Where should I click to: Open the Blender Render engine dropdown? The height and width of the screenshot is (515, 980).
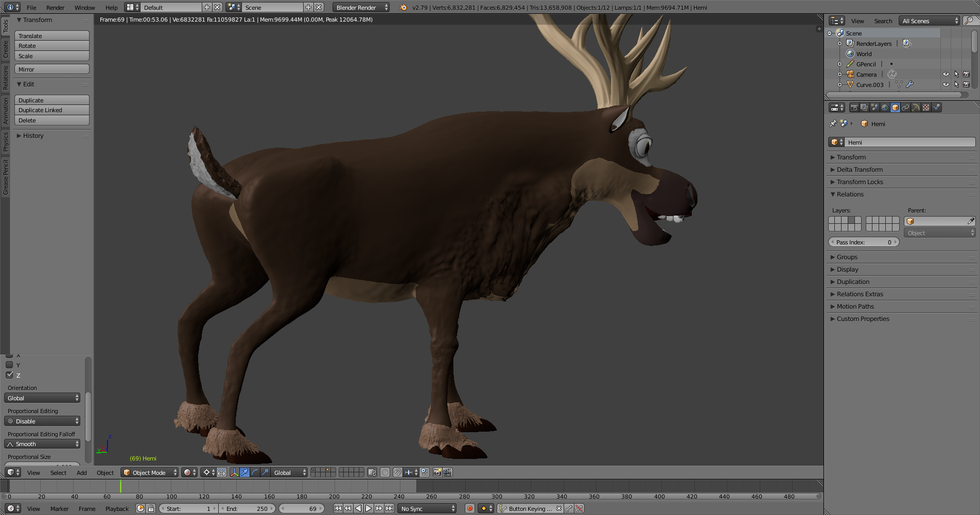point(361,7)
